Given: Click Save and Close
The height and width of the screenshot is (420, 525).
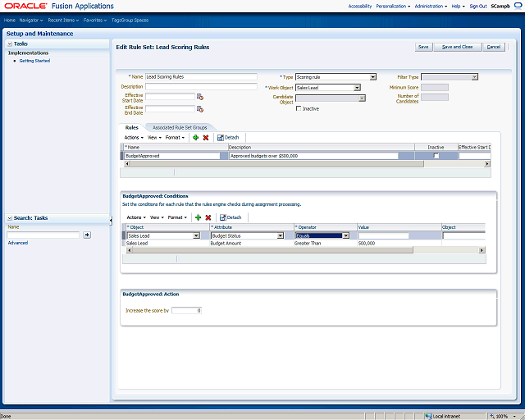Looking at the screenshot, I should [x=458, y=47].
